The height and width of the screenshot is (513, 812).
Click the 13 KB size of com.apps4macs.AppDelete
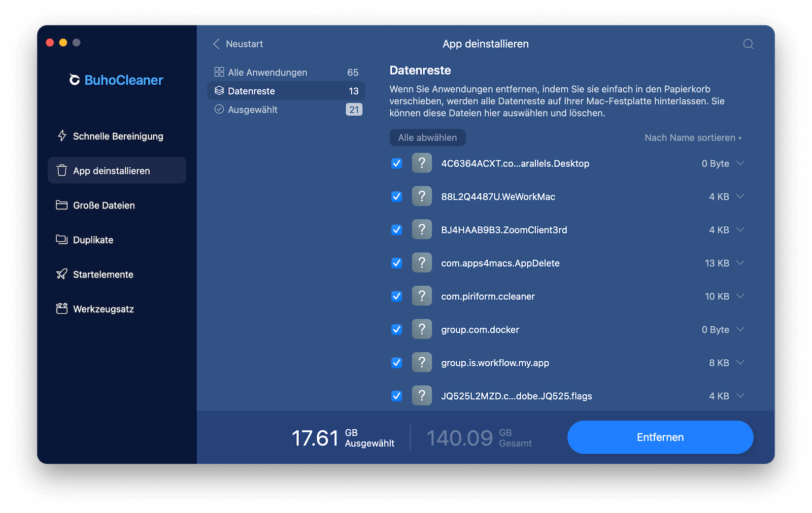pos(717,263)
